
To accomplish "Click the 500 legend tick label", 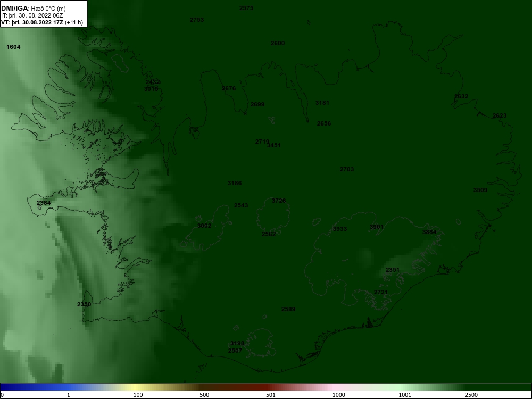I will (x=204, y=395).
